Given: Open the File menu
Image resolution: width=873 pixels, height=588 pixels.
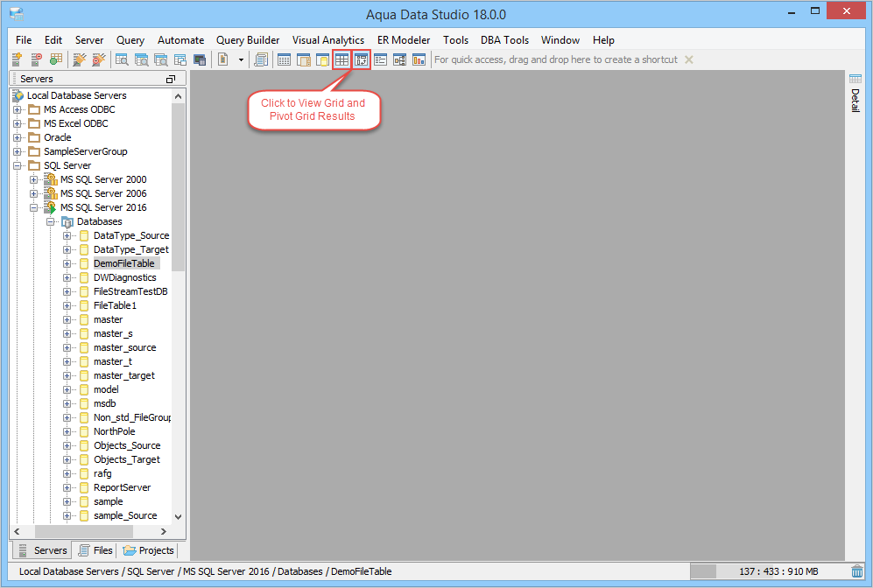Looking at the screenshot, I should pyautogui.click(x=24, y=40).
